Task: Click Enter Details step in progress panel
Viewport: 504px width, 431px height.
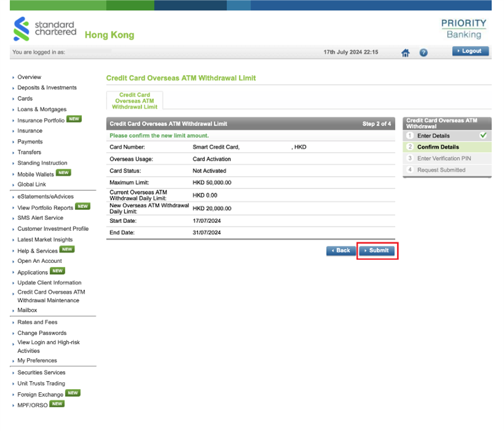Action: coord(433,135)
